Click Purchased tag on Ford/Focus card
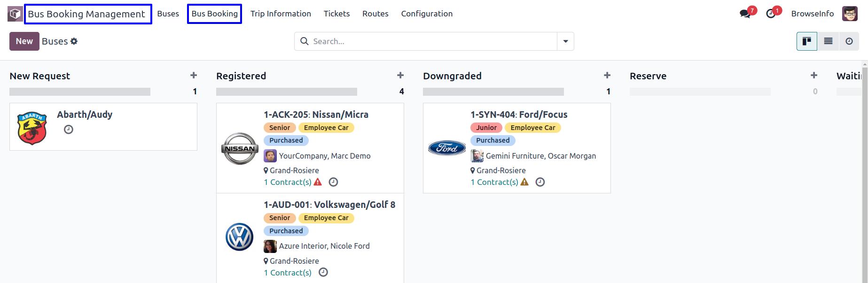Screen dimensions: 868x283 [x=493, y=140]
